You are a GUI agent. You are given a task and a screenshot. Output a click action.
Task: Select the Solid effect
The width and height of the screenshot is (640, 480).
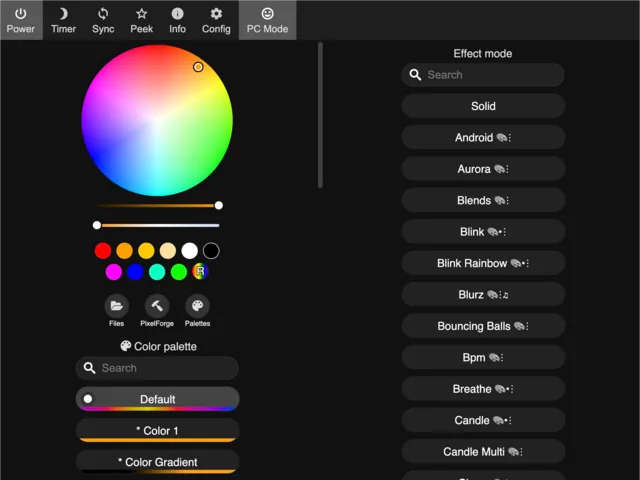[x=483, y=106]
